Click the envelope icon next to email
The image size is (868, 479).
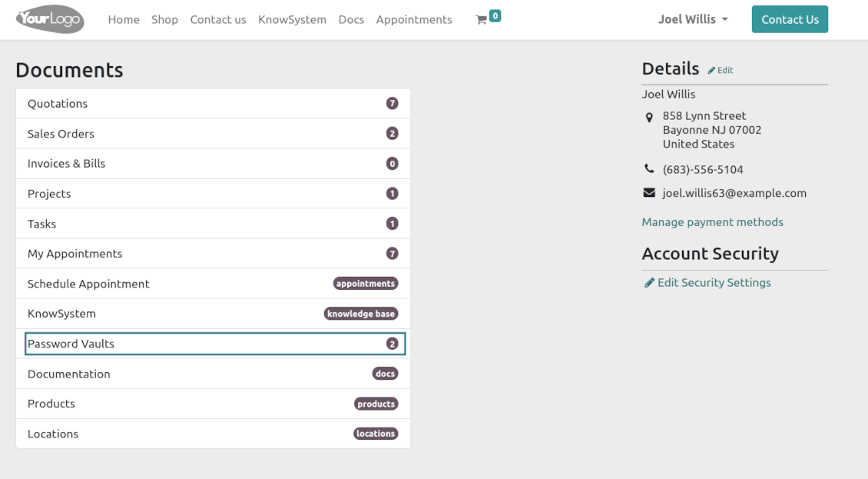coord(649,193)
